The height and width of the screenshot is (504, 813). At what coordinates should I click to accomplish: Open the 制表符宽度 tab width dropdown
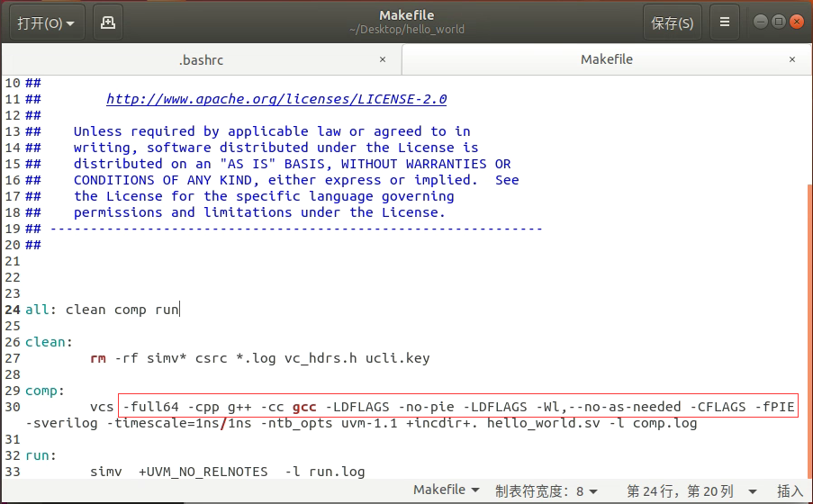(x=546, y=491)
